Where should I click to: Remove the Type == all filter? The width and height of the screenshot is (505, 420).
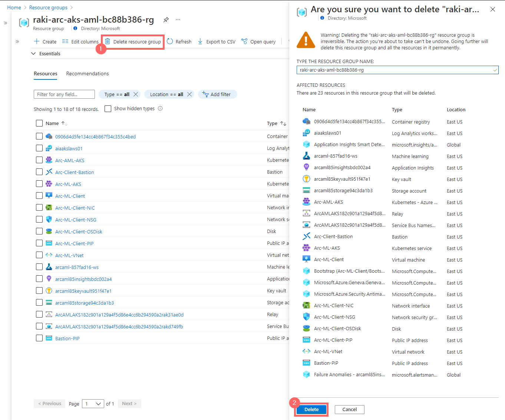coord(136,94)
